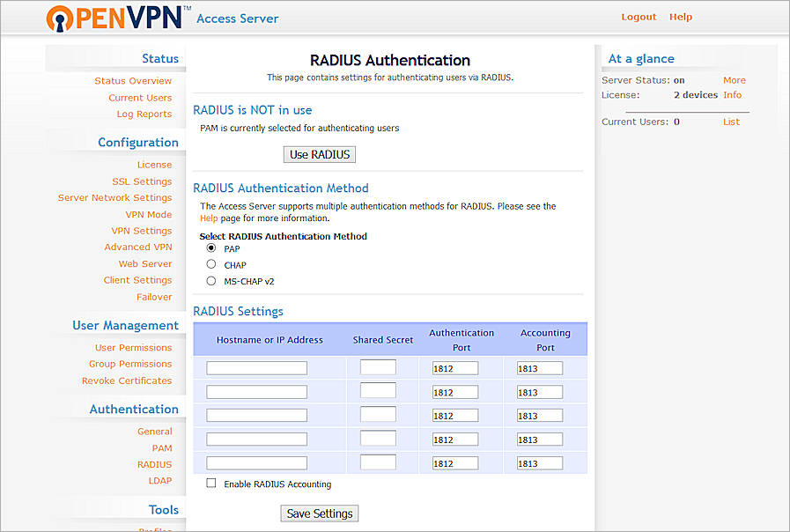The height and width of the screenshot is (532, 790).
Task: Click the first Hostname or IP Address field
Action: click(256, 368)
